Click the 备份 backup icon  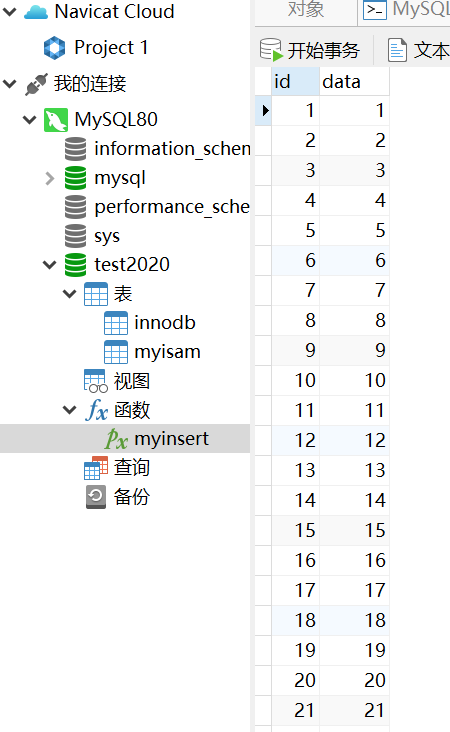(x=96, y=497)
